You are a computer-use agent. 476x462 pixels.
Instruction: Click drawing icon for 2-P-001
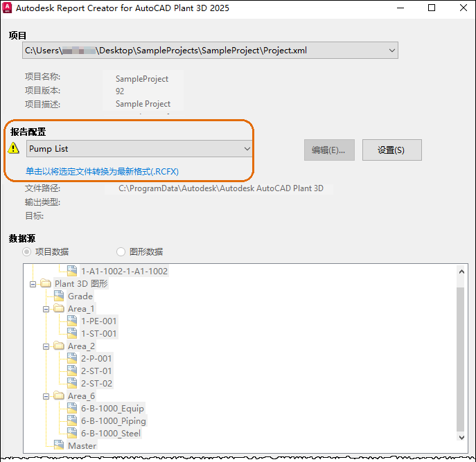point(72,358)
